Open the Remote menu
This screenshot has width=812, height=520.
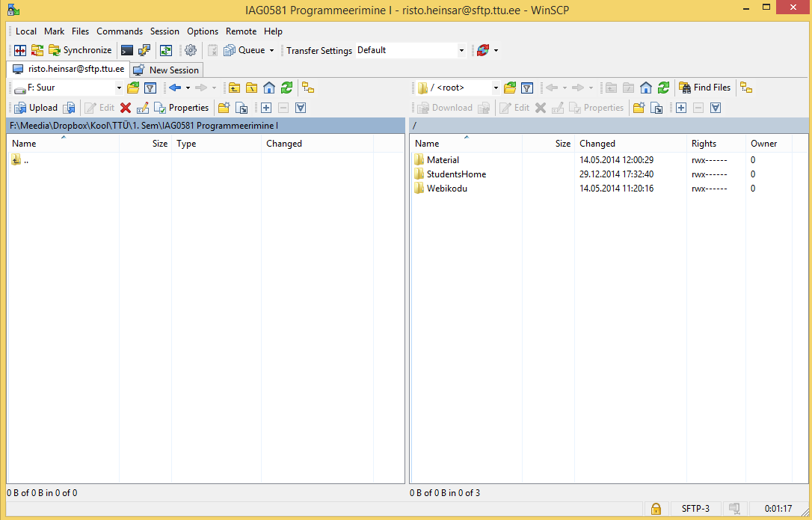[x=241, y=31]
